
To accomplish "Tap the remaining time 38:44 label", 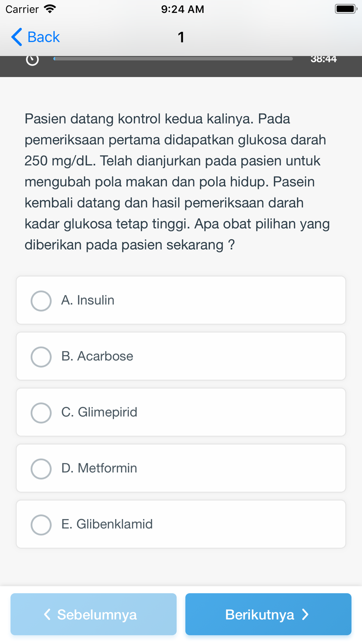I will coord(324,59).
